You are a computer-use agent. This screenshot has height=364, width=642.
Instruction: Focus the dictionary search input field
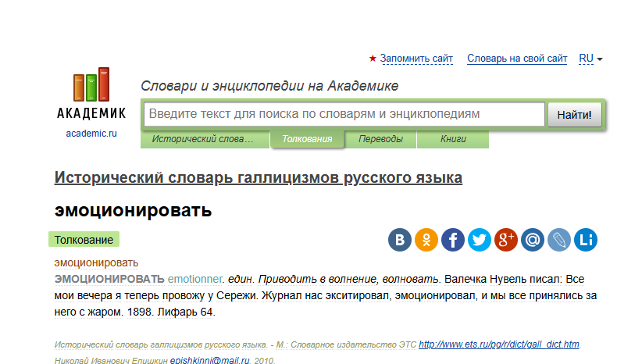click(x=344, y=114)
